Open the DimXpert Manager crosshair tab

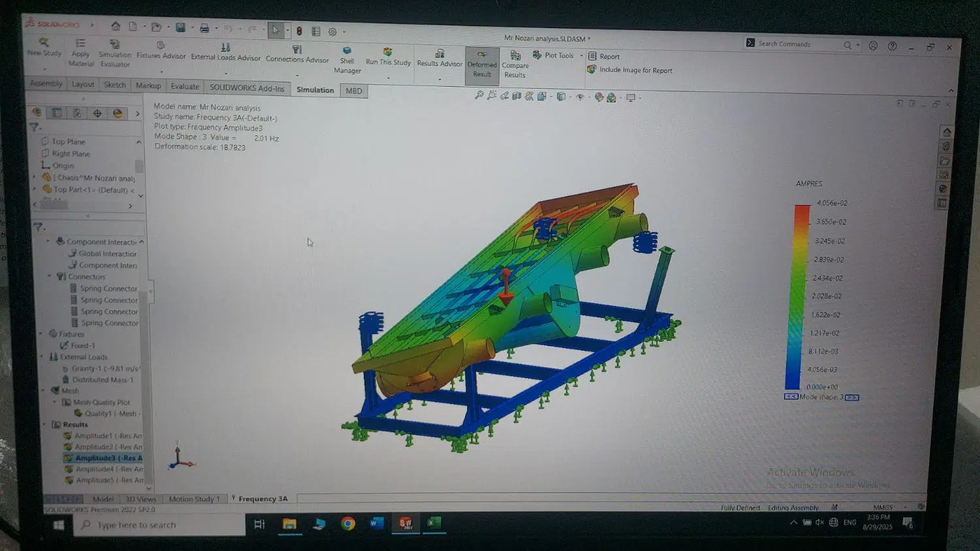coord(97,113)
